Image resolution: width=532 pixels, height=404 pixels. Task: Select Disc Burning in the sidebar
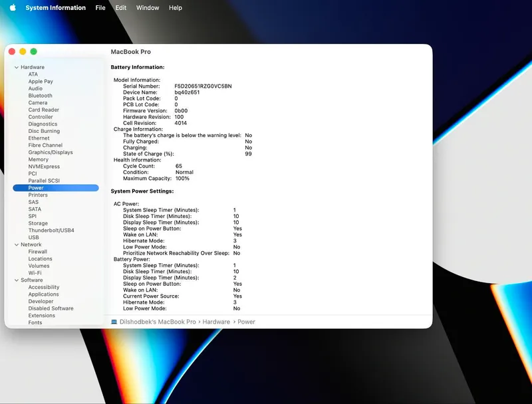44,131
